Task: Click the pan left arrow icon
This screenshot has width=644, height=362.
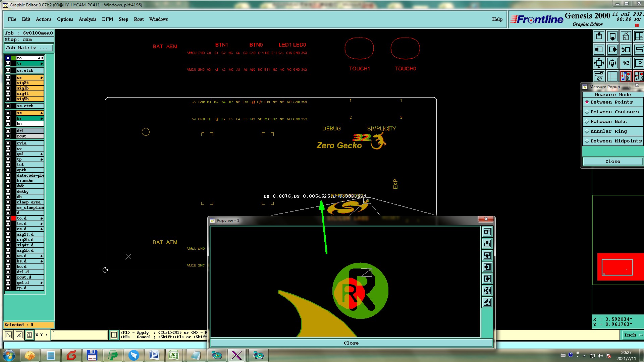Action: tap(599, 50)
